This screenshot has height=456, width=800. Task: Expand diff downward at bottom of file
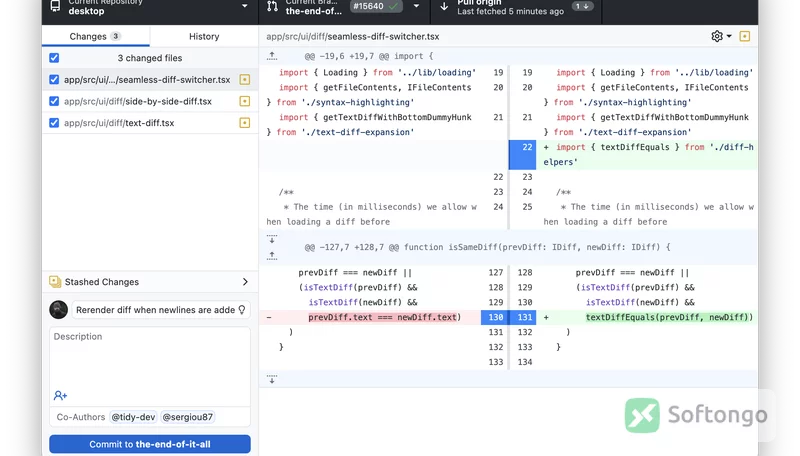272,379
